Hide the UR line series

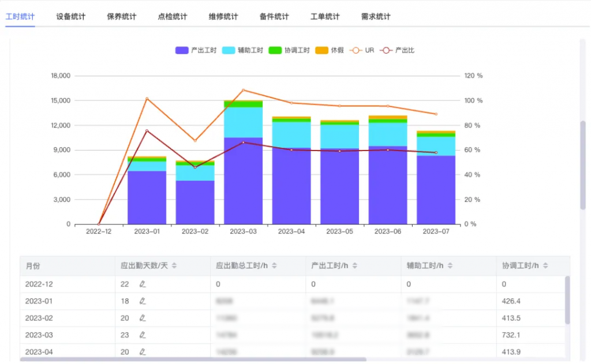(362, 50)
